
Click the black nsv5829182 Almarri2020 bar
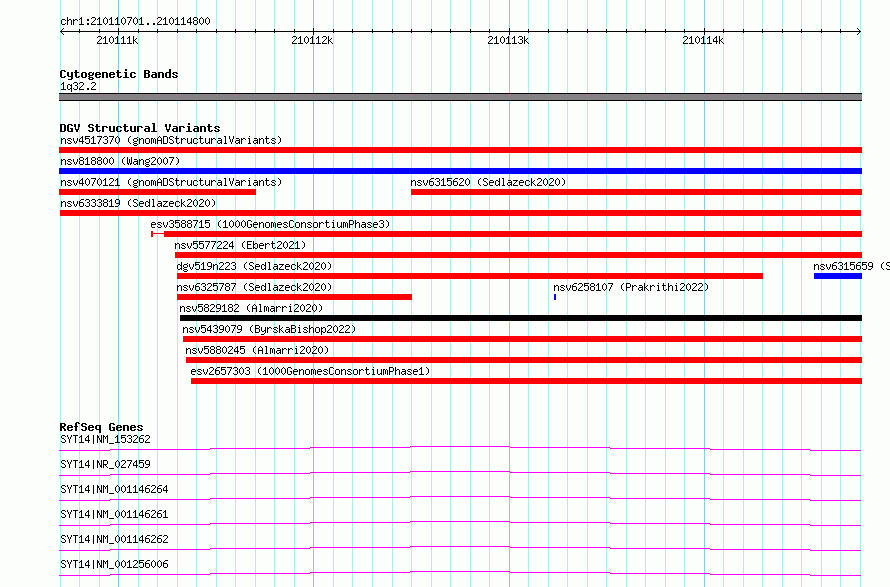point(520,318)
